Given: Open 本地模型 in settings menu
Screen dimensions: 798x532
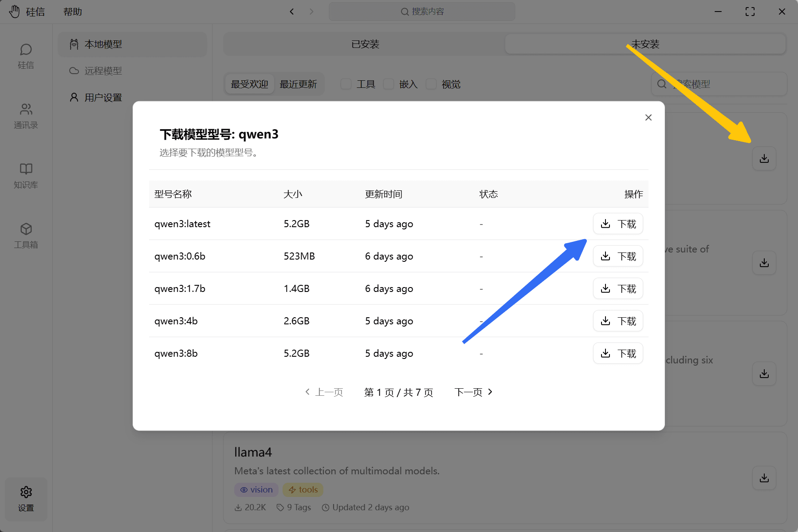Looking at the screenshot, I should [x=132, y=44].
